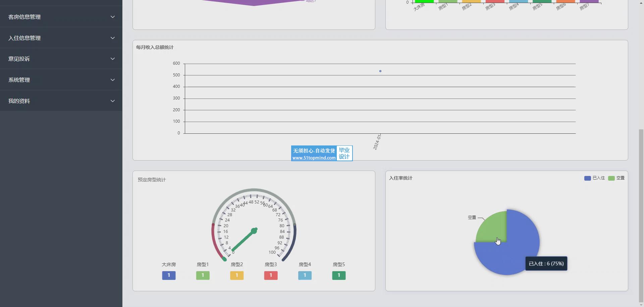The height and width of the screenshot is (307, 644).
Task: Select the blue 大床房 value badge
Action: (169, 275)
